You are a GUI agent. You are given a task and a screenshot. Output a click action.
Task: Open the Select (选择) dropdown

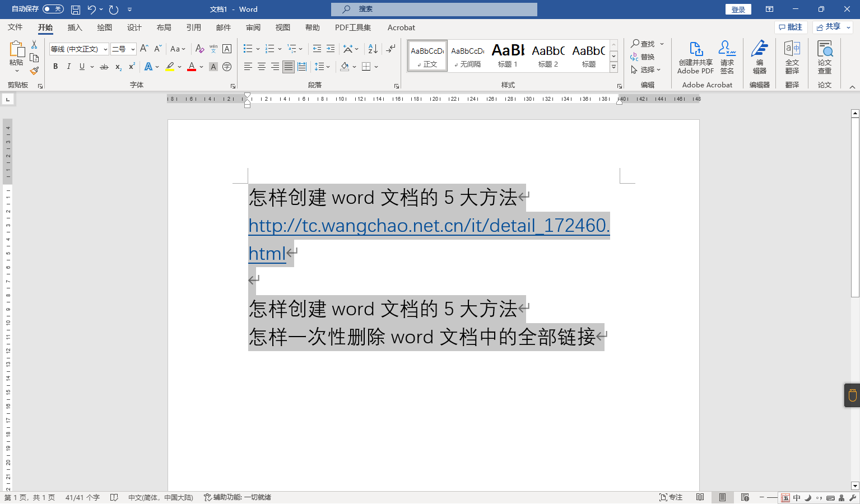[x=646, y=70]
